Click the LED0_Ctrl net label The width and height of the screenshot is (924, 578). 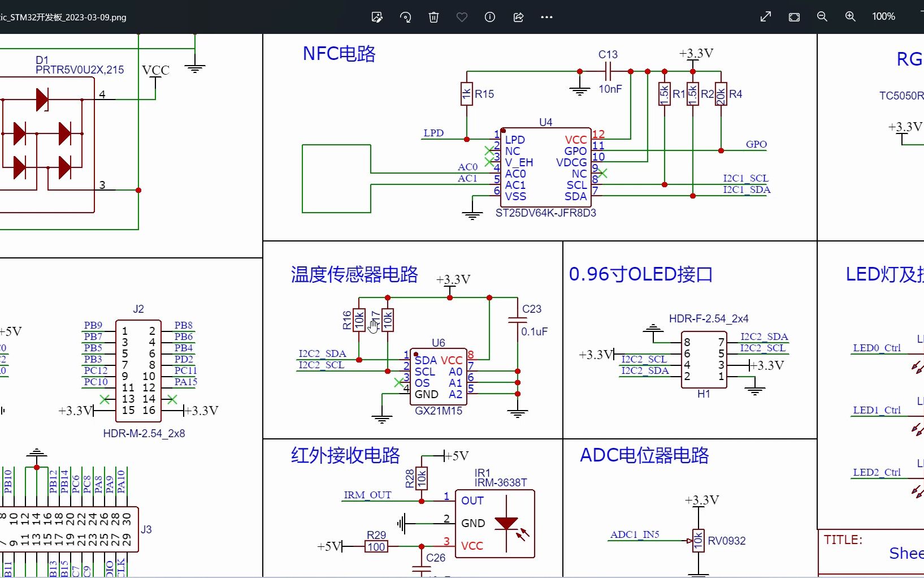pyautogui.click(x=877, y=348)
